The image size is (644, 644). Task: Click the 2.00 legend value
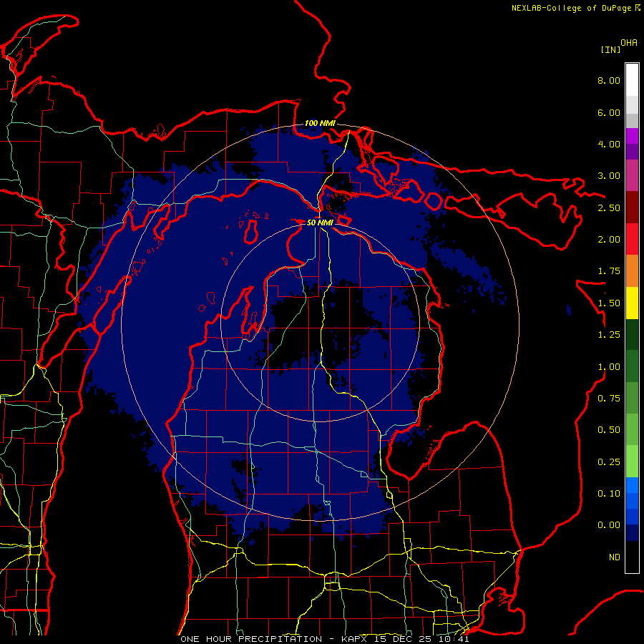pyautogui.click(x=609, y=240)
